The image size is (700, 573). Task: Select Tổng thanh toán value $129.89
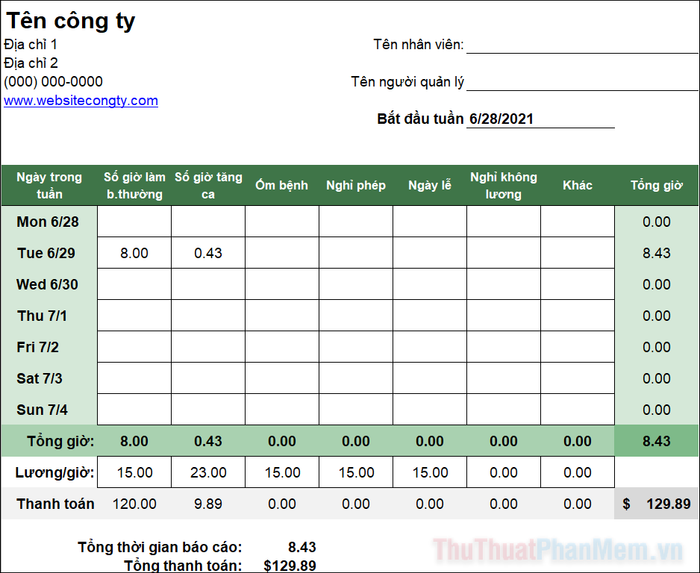coord(290,565)
